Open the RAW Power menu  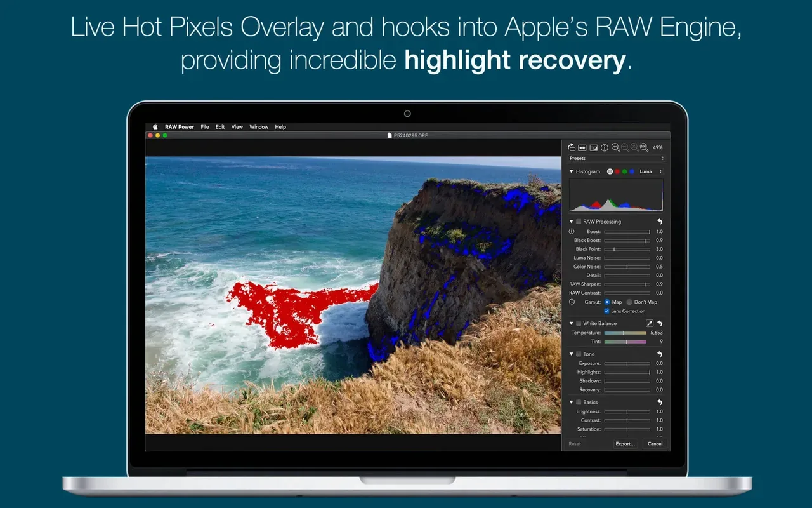(180, 127)
